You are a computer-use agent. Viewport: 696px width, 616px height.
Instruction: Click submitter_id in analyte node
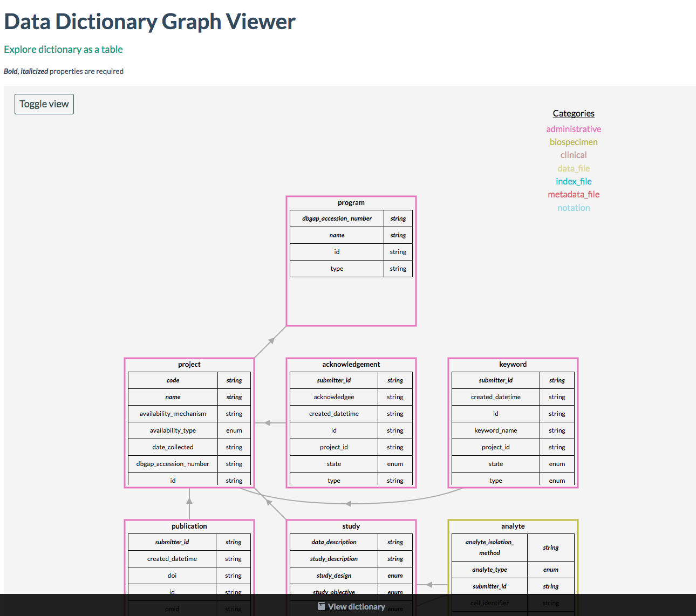(x=489, y=586)
